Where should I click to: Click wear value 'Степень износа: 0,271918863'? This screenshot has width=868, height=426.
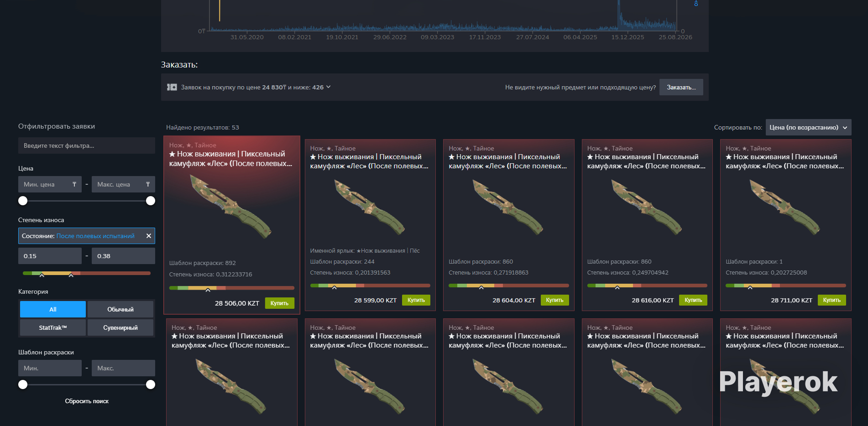coord(488,273)
